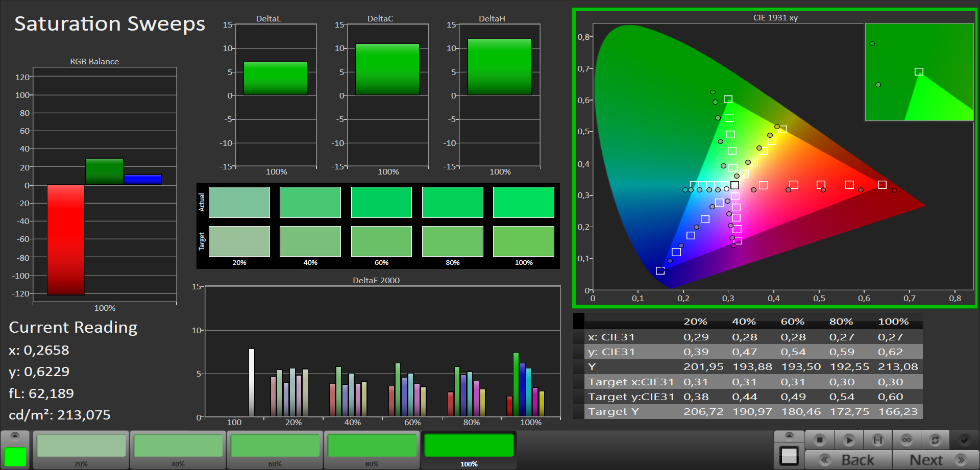
Task: Click the 100% column header in the data table
Action: pos(893,321)
